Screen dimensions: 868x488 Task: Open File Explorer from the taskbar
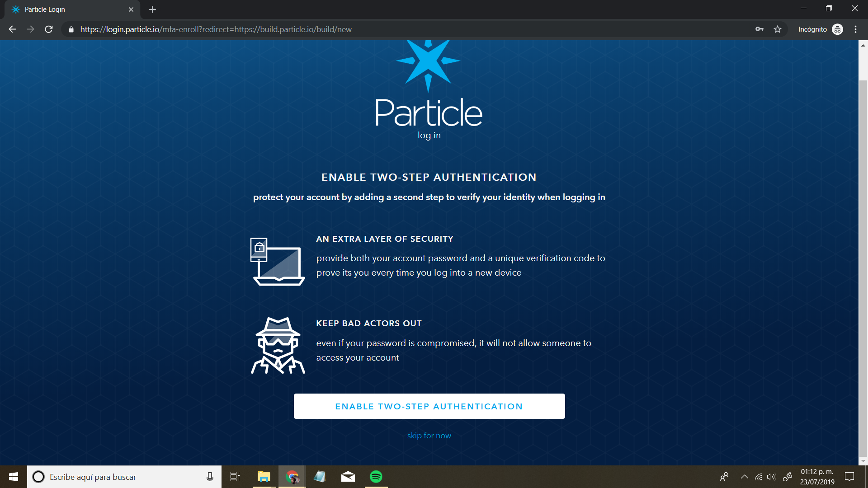264,477
